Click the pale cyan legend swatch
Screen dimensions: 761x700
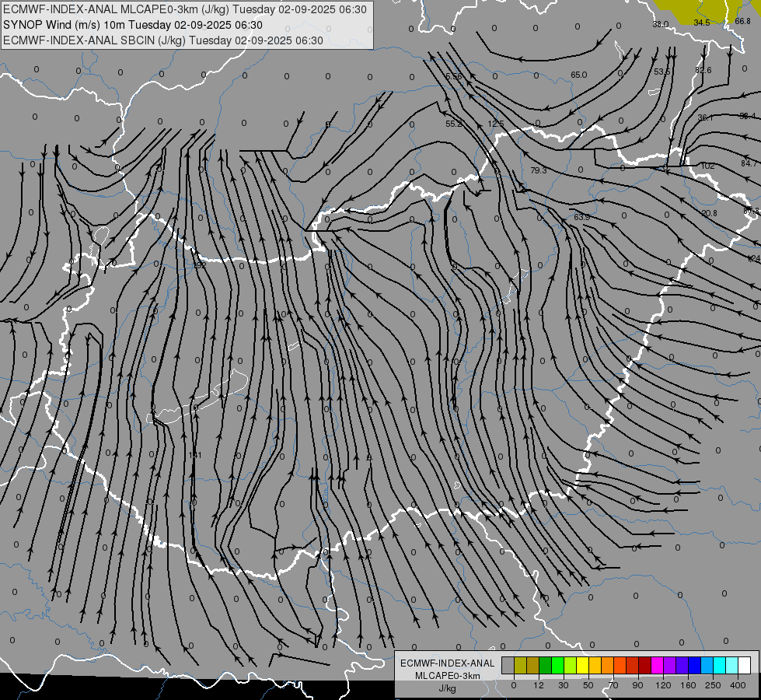pos(732,665)
